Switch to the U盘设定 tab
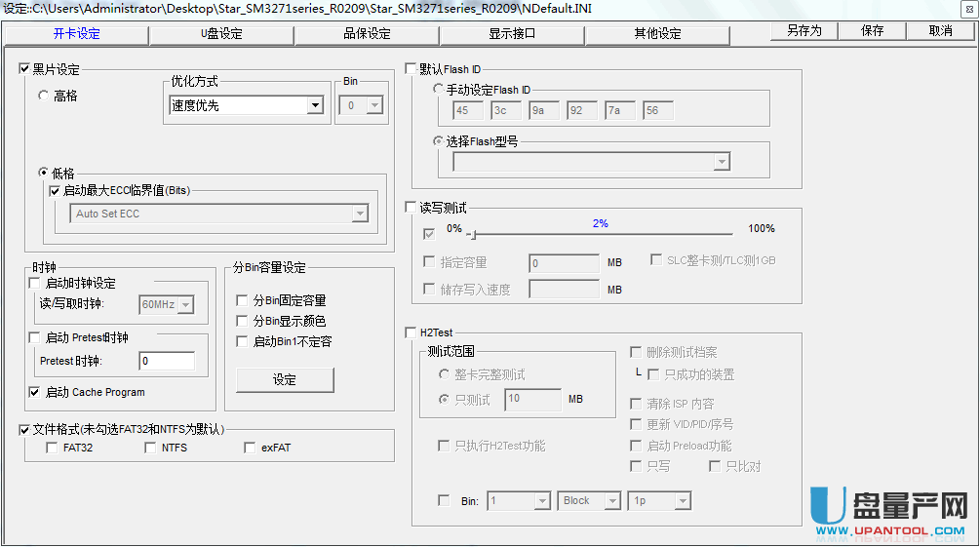Viewport: 980px width, 547px height. (221, 34)
